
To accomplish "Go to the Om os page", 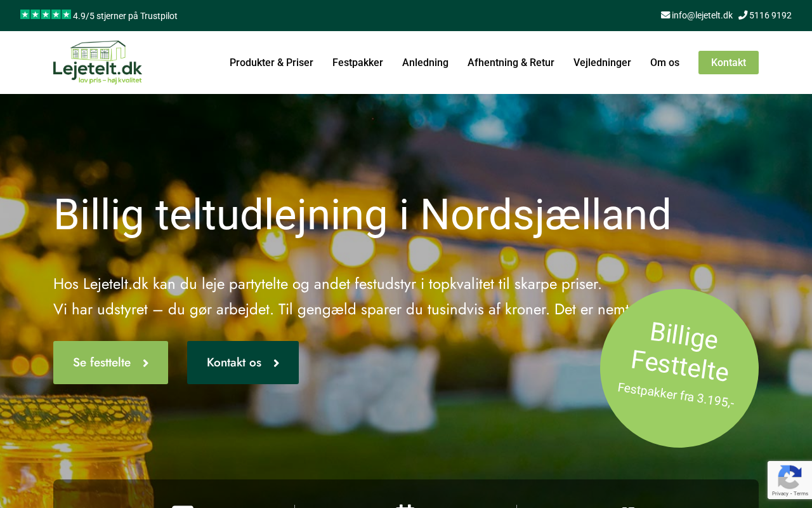I will 665,62.
